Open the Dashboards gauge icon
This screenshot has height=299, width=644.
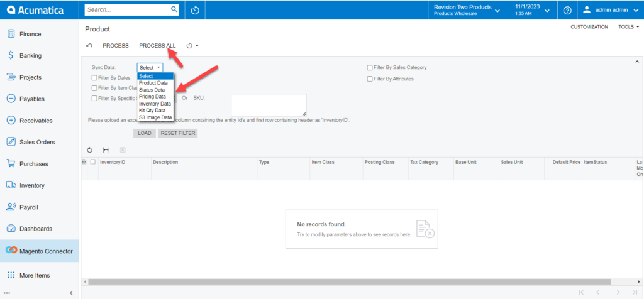click(x=11, y=229)
